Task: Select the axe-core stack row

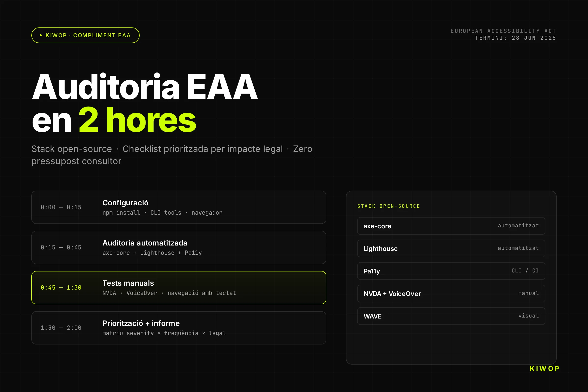Action: point(451,226)
